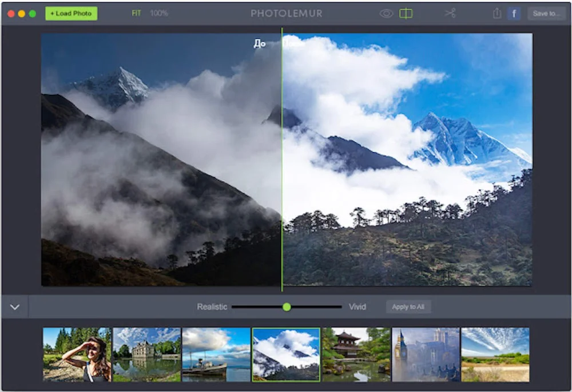
Task: Click the Save to button
Action: point(546,14)
